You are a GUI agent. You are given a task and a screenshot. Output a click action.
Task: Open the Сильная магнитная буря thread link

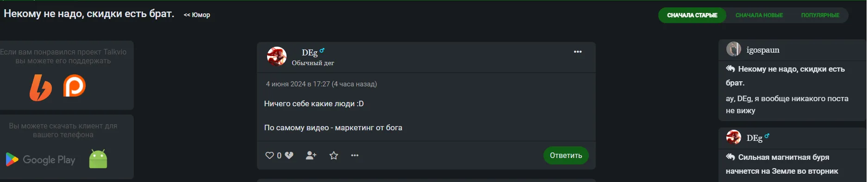coord(783,164)
